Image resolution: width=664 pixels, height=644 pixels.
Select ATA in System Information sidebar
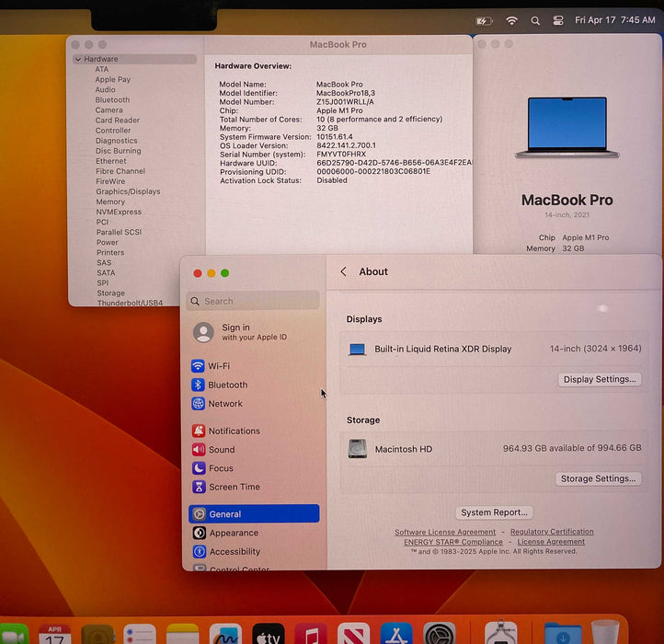102,69
